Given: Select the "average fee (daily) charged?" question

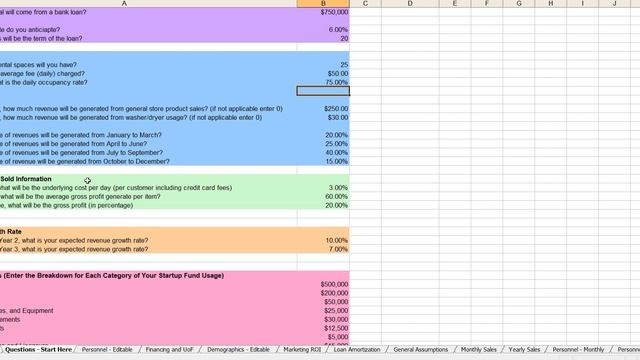Looking at the screenshot, I should tap(42, 74).
